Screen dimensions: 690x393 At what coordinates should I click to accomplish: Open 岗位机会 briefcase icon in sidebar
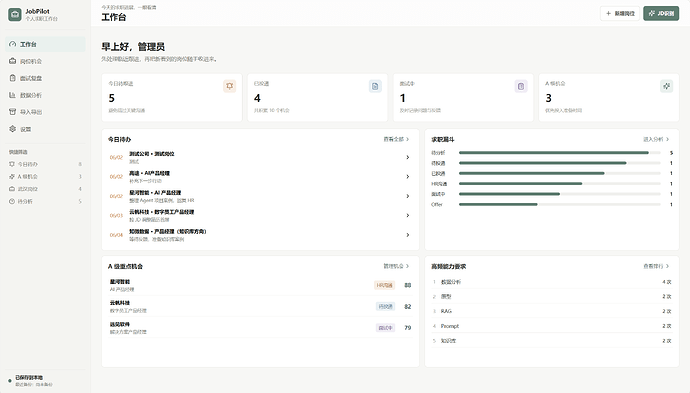[x=12, y=61]
